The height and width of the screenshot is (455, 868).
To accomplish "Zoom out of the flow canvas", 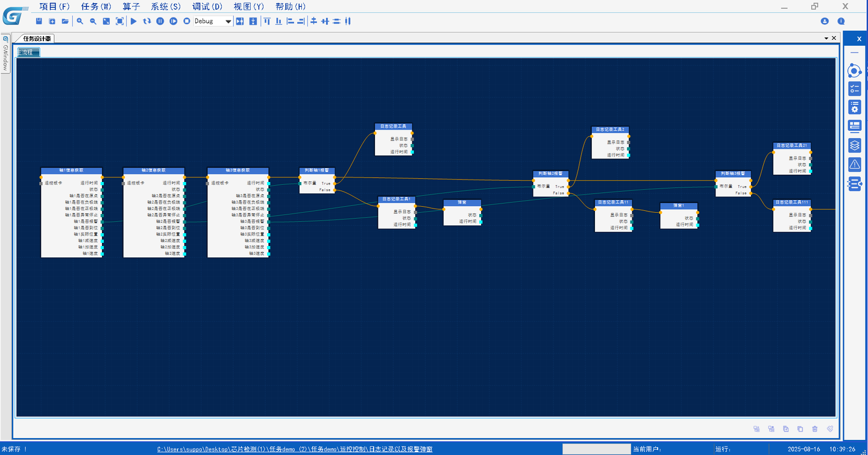I will click(x=93, y=21).
